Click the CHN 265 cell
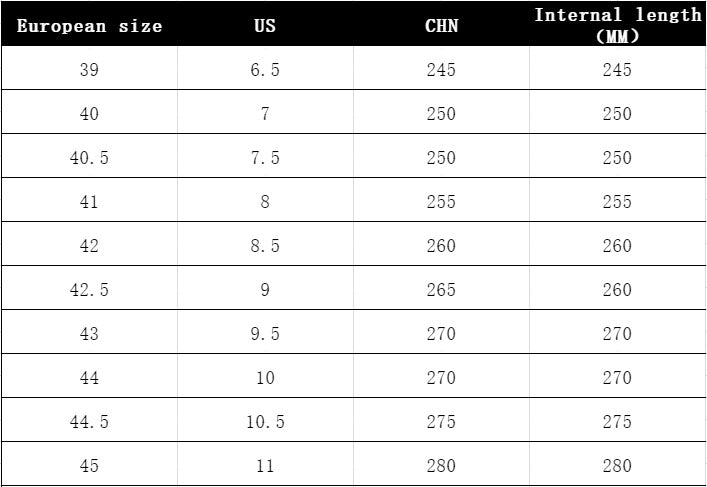Screen dimensions: 707x487 (x=441, y=289)
